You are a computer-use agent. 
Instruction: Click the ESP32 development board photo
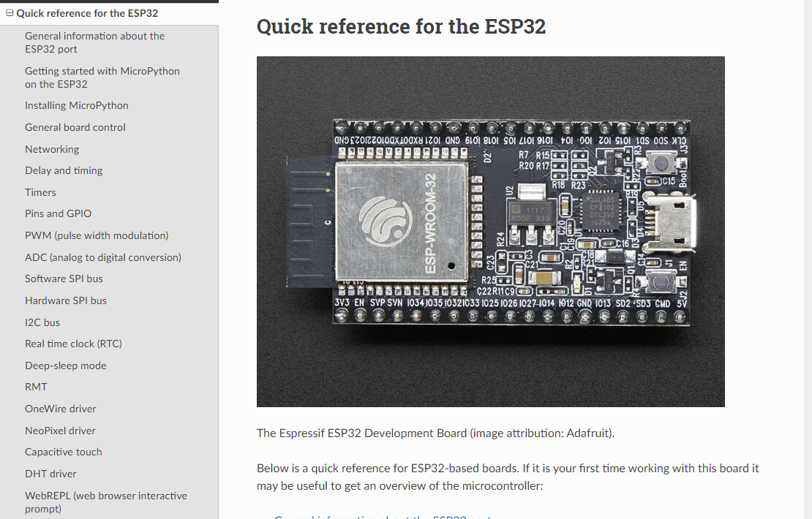[490, 232]
